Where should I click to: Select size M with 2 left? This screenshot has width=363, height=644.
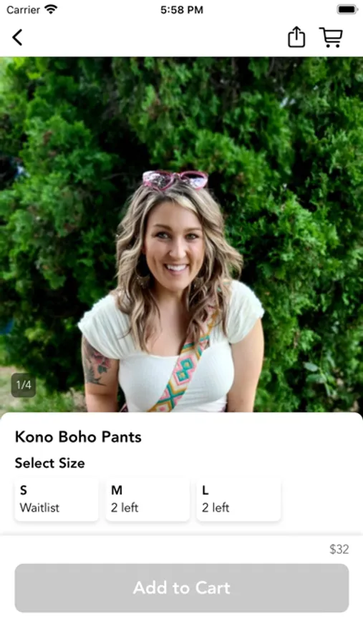click(x=147, y=499)
